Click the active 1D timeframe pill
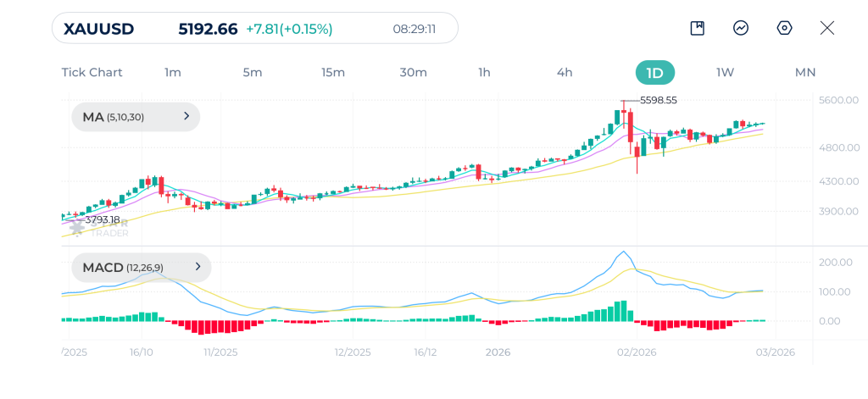868x399 pixels. (654, 72)
